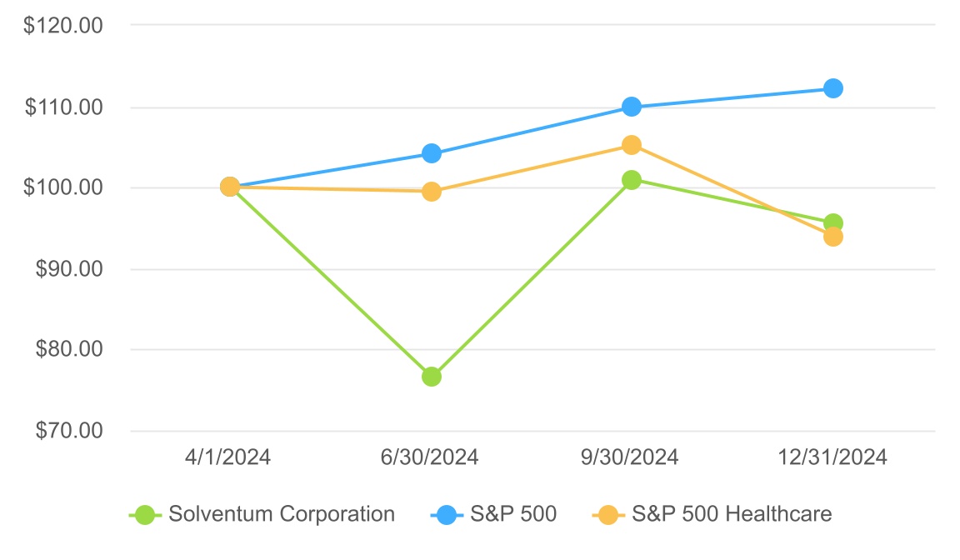Toggle the S&P 500 legend label
The height and width of the screenshot is (560, 960).
point(511,514)
